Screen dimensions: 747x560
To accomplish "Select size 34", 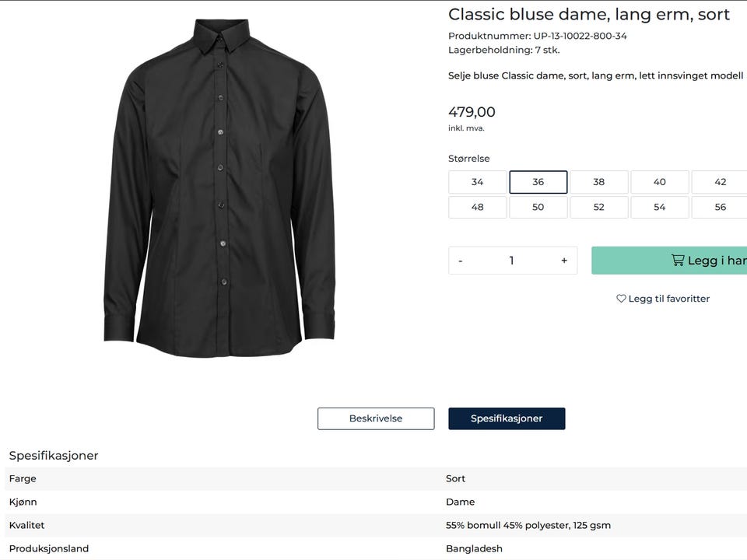I will click(x=477, y=182).
